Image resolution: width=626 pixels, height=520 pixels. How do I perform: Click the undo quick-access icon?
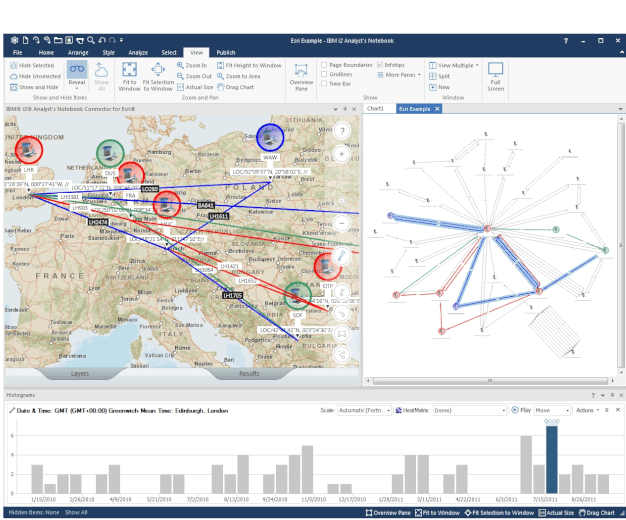[x=102, y=40]
